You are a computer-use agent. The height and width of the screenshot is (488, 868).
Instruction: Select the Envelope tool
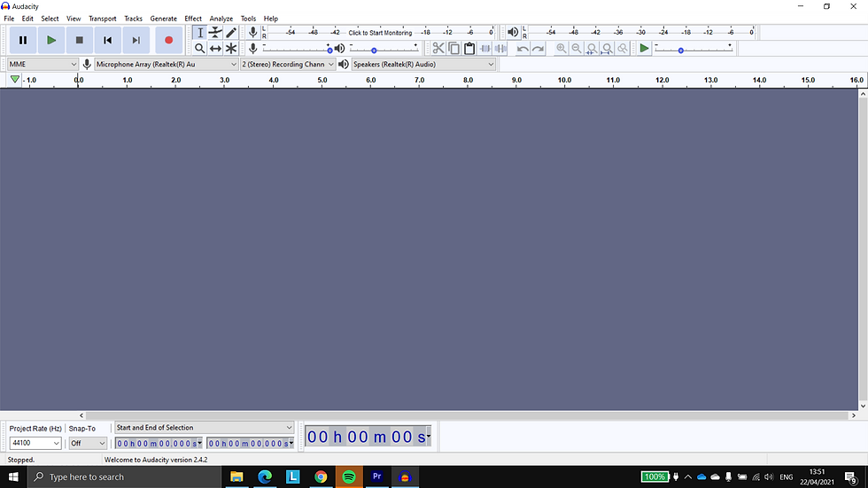tap(215, 33)
